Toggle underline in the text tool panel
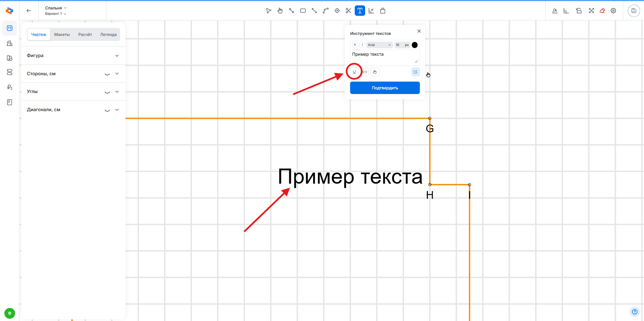This screenshot has height=321, width=644. click(x=354, y=72)
